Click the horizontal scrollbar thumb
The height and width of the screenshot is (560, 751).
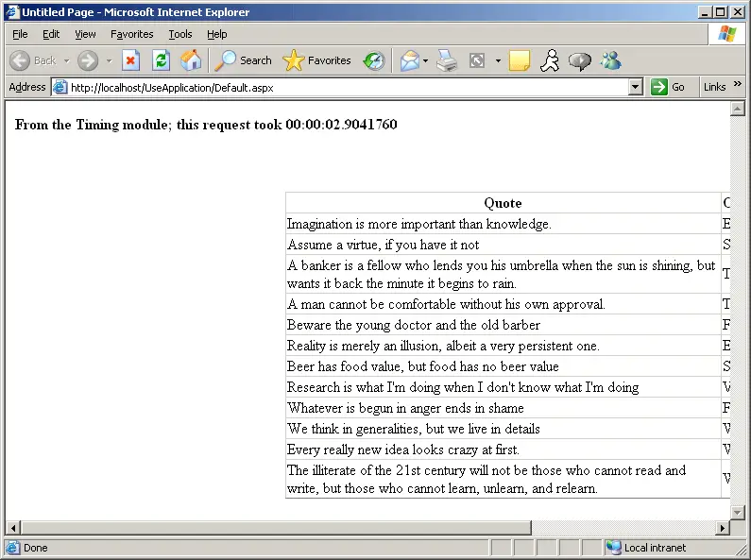coord(277,528)
